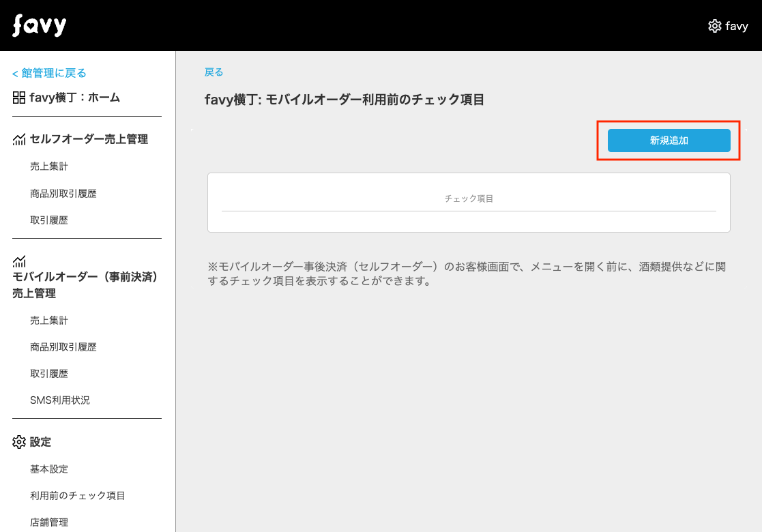Click chart icon above モバイルオーダー（事前決済）
Viewport: 762px width, 532px height.
(19, 261)
